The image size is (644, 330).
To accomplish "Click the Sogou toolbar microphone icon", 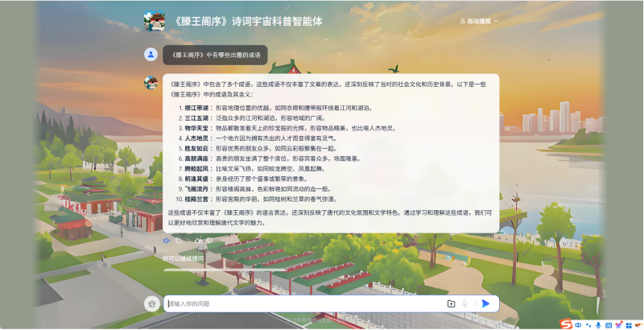I will (597, 324).
